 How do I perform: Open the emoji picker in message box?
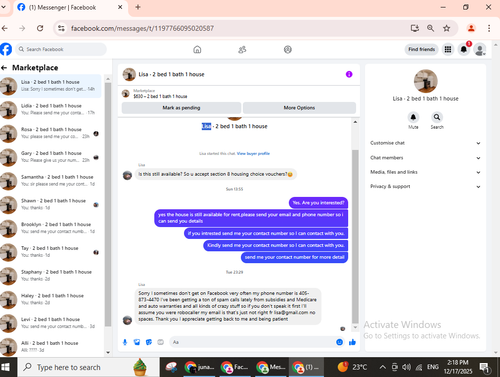point(339,342)
